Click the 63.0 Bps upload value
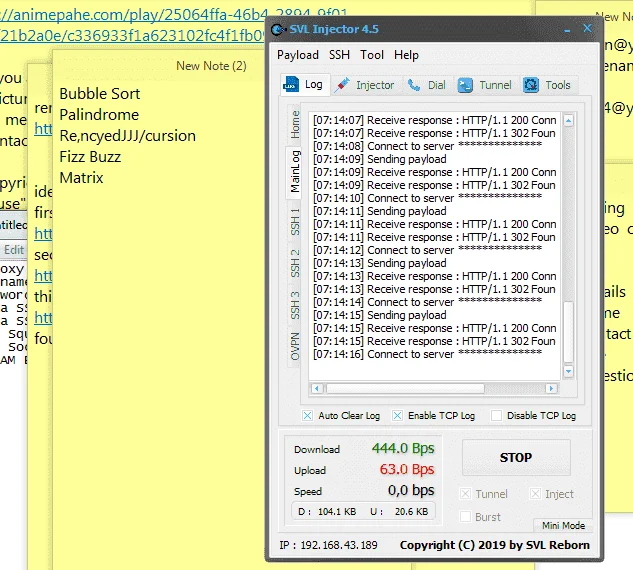Image resolution: width=633 pixels, height=570 pixels. coord(407,469)
